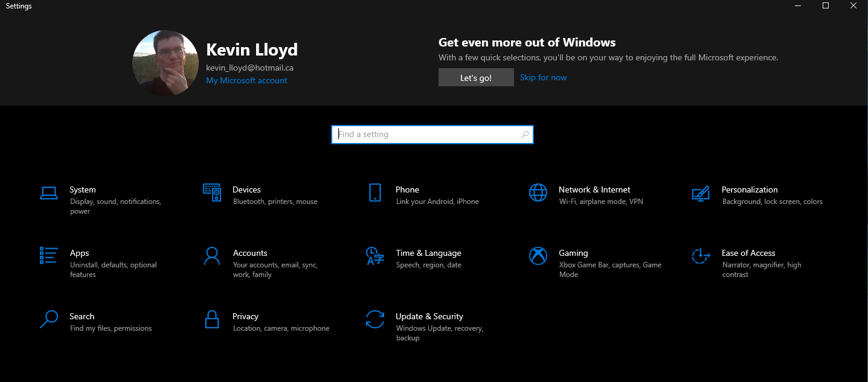The height and width of the screenshot is (382, 868).
Task: Open the Accounts category title
Action: point(250,253)
